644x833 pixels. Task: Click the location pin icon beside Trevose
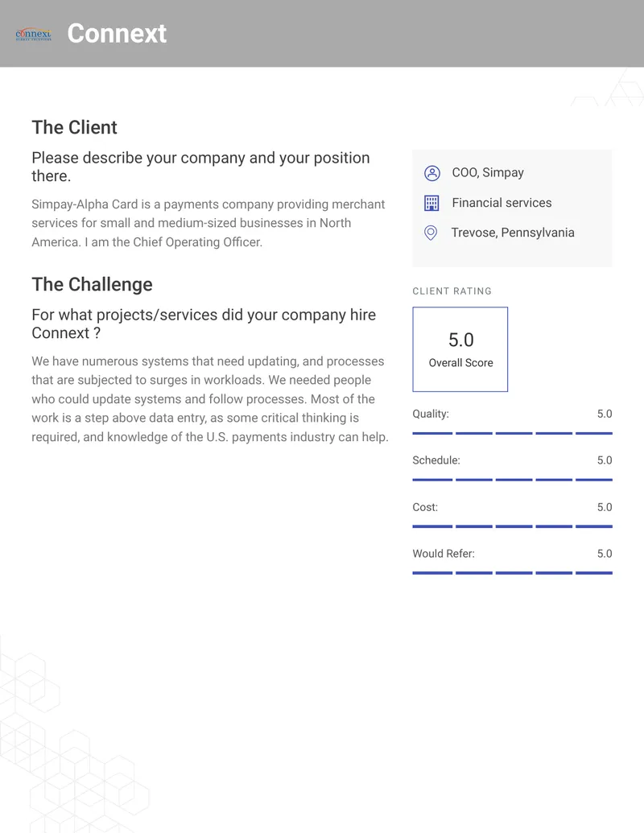click(x=431, y=233)
